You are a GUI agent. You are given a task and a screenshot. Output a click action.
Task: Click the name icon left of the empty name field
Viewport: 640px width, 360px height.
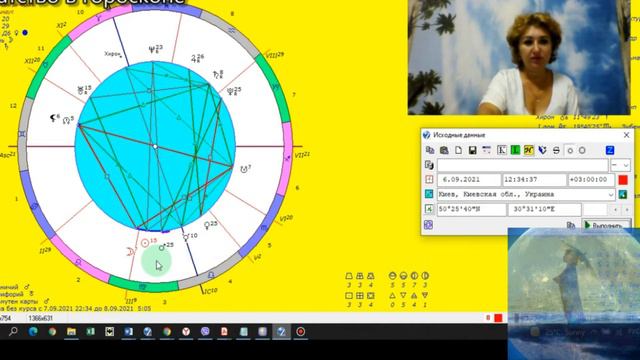[x=429, y=165]
